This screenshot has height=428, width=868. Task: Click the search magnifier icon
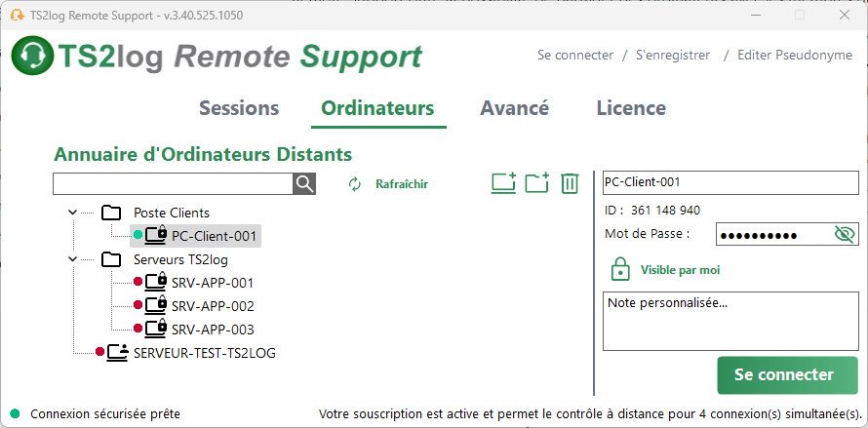pyautogui.click(x=305, y=183)
